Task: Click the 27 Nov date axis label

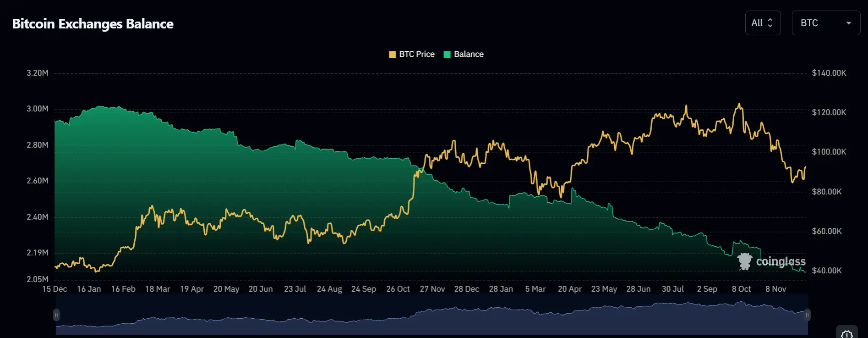Action: tap(432, 289)
